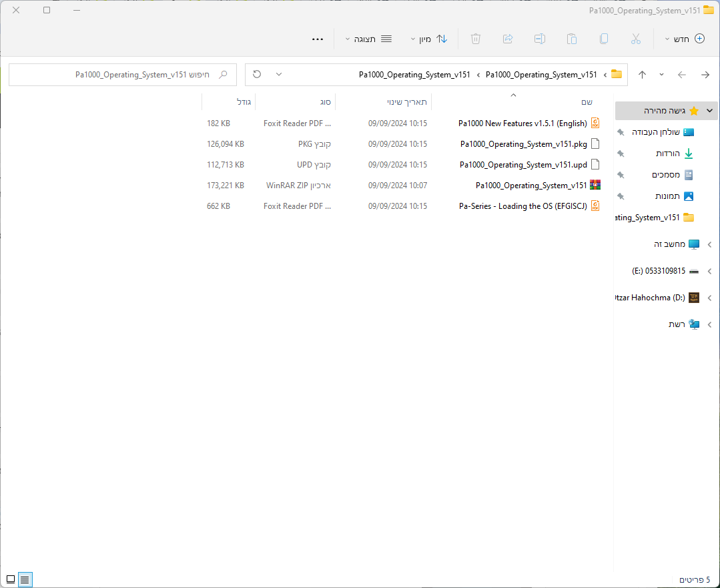The height and width of the screenshot is (588, 720).
Task: Expand the Network (רשת) node
Action: [709, 324]
